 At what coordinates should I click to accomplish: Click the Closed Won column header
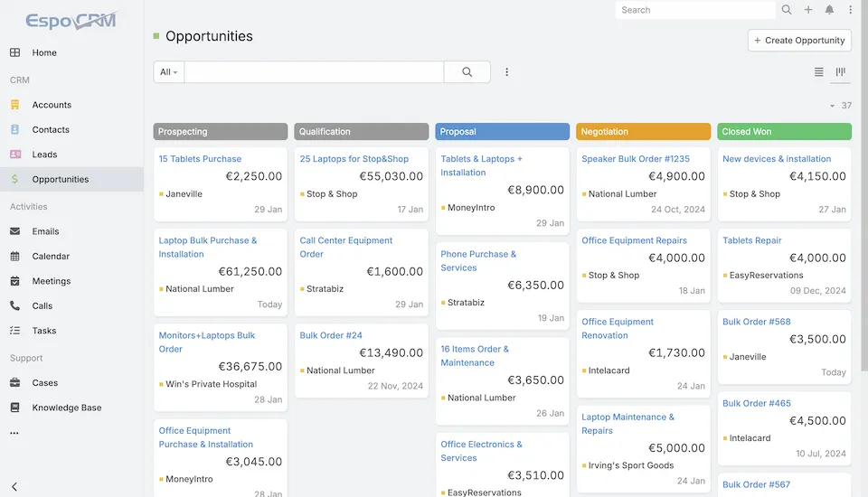(784, 132)
